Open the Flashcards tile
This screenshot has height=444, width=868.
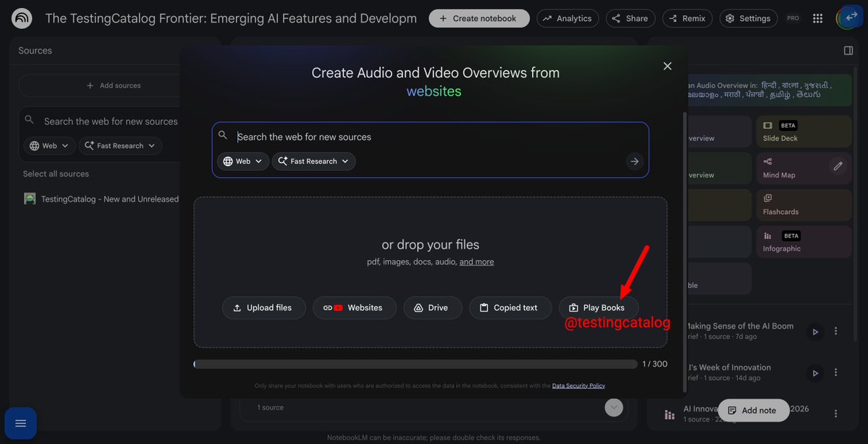(804, 205)
